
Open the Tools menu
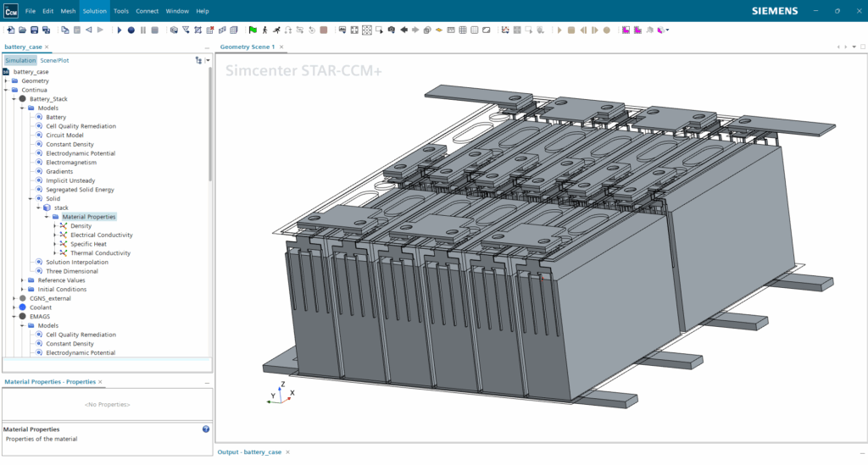point(121,11)
